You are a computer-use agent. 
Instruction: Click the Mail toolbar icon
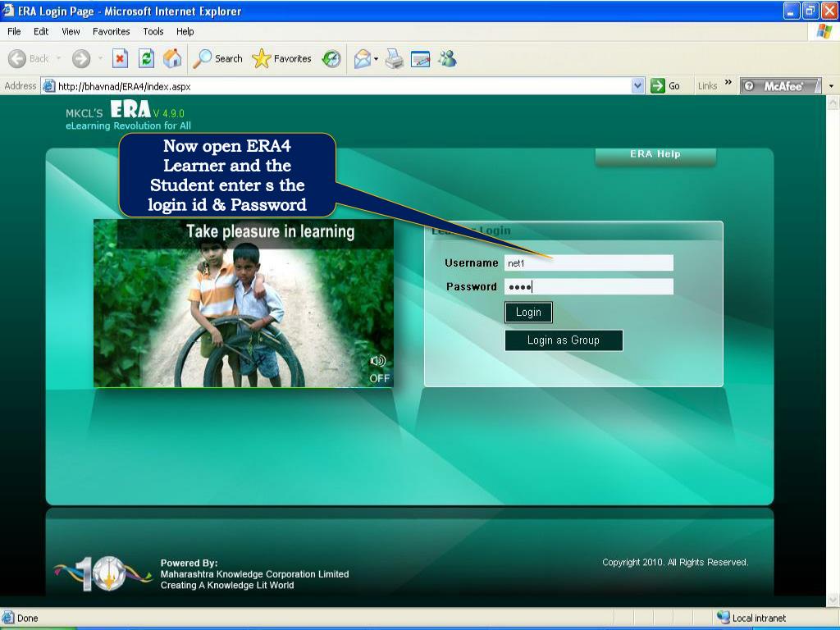click(x=362, y=58)
